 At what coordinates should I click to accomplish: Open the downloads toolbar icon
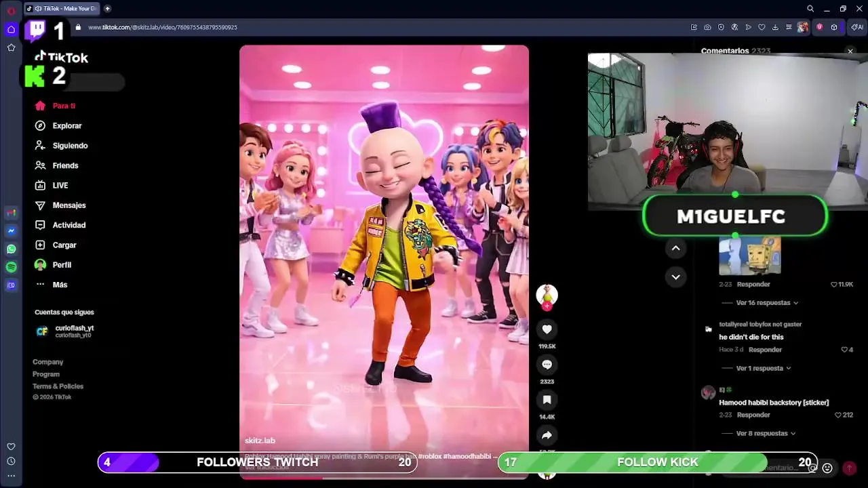click(x=775, y=27)
